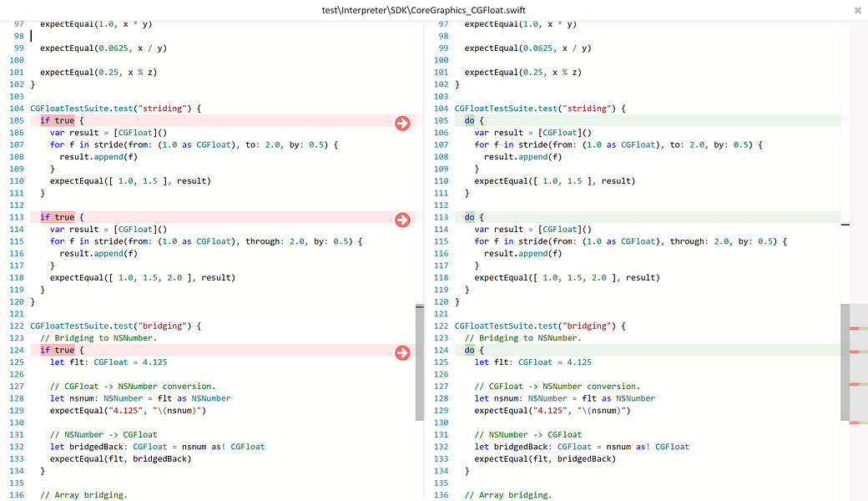Image resolution: width=868 pixels, height=501 pixels.
Task: Click the dark blue marker in overview ruler
Action: tap(845, 225)
